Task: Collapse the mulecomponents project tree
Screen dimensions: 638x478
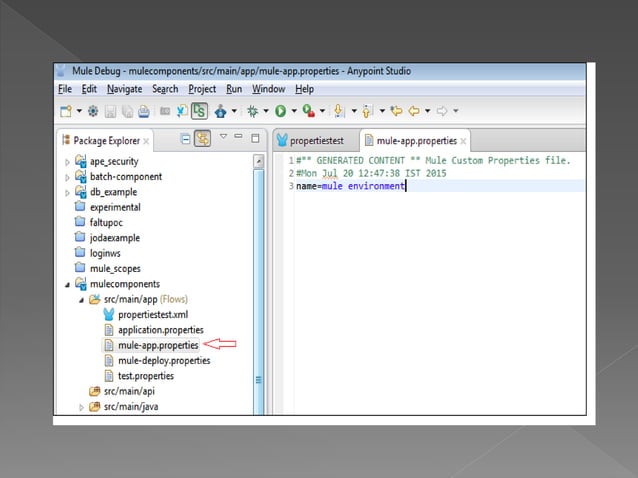Action: point(68,284)
